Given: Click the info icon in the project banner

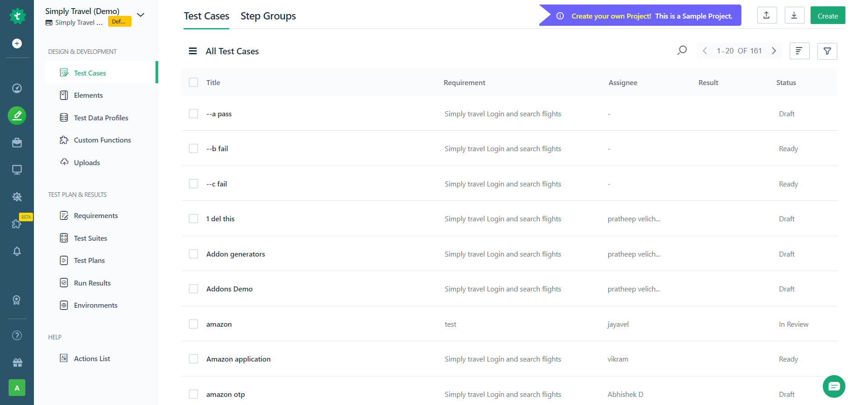Looking at the screenshot, I should coord(560,16).
